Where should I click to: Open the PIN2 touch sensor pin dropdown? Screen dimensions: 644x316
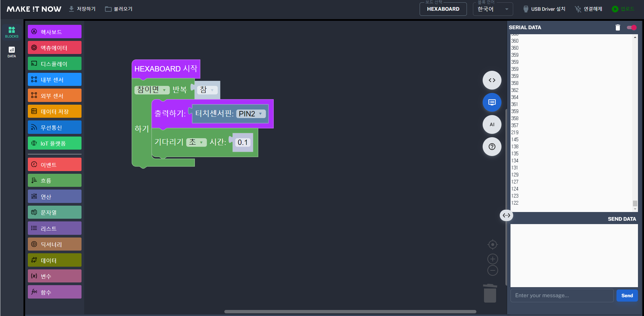point(251,114)
